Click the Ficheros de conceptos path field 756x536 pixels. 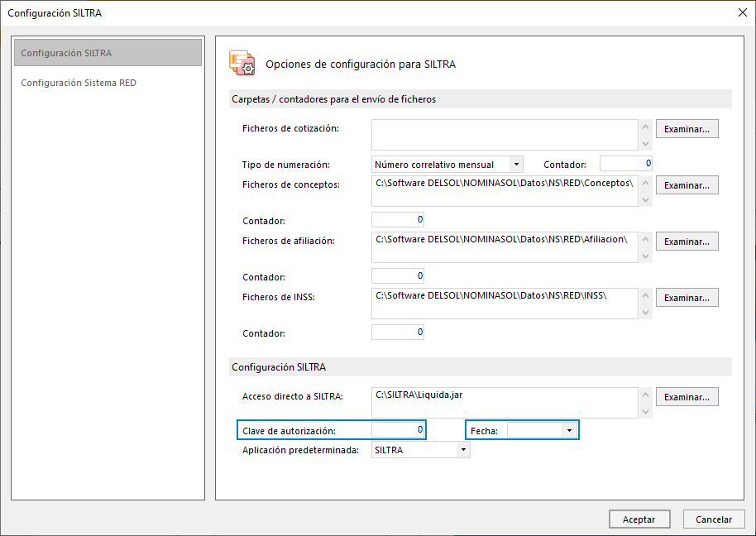pyautogui.click(x=505, y=191)
